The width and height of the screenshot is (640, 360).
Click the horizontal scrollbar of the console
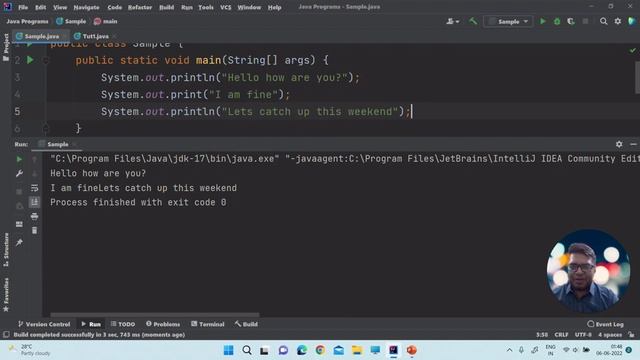pos(155,315)
